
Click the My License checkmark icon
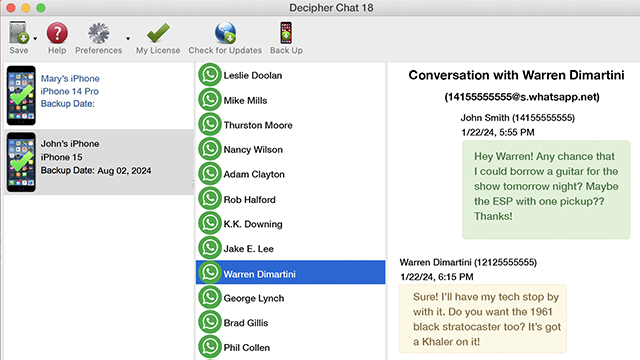coord(158,33)
